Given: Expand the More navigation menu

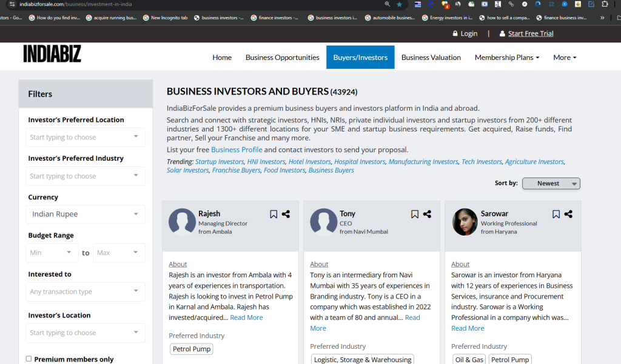Looking at the screenshot, I should click(x=565, y=58).
